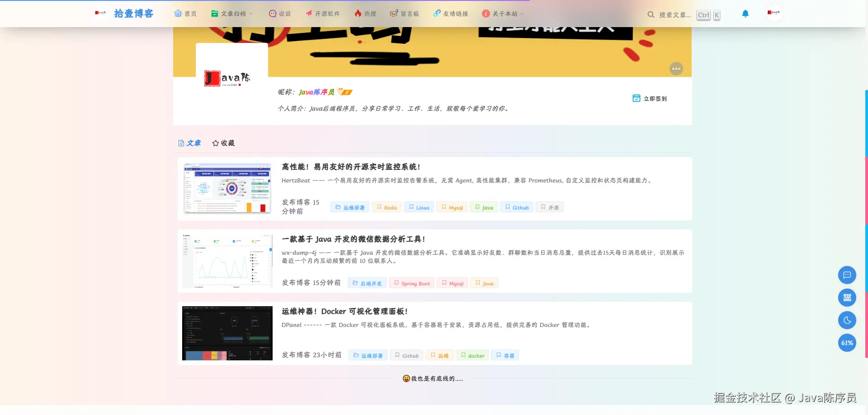868x415 pixels.
Task: Show the QR code floating button
Action: point(847,298)
